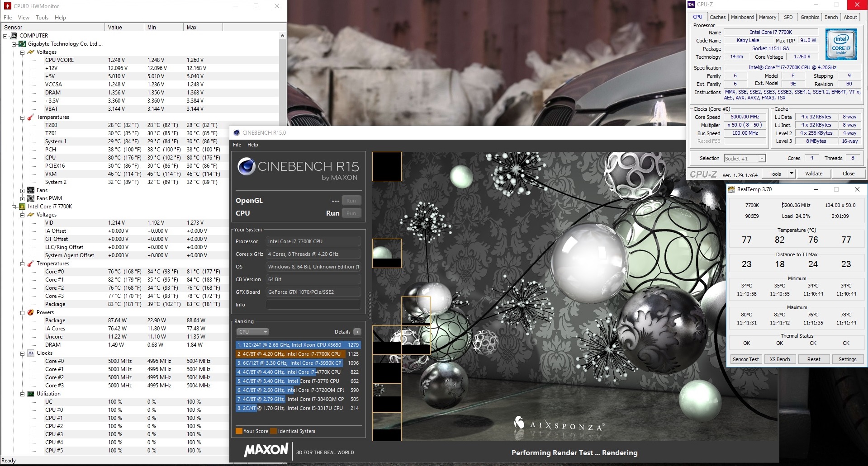Open the HWMonitor Tools menu
This screenshot has width=868, height=466.
42,18
